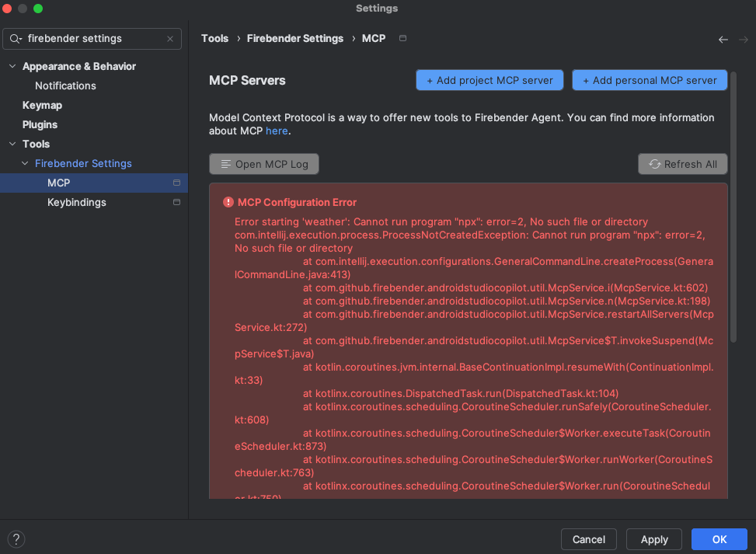Click Tools in the breadcrumb

(x=214, y=38)
